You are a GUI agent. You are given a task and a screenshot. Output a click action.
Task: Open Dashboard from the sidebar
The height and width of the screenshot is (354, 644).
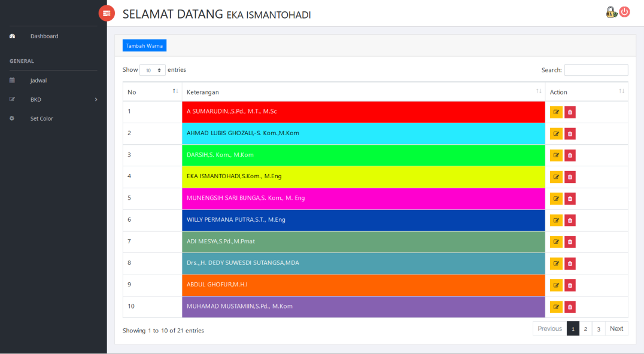pos(44,36)
